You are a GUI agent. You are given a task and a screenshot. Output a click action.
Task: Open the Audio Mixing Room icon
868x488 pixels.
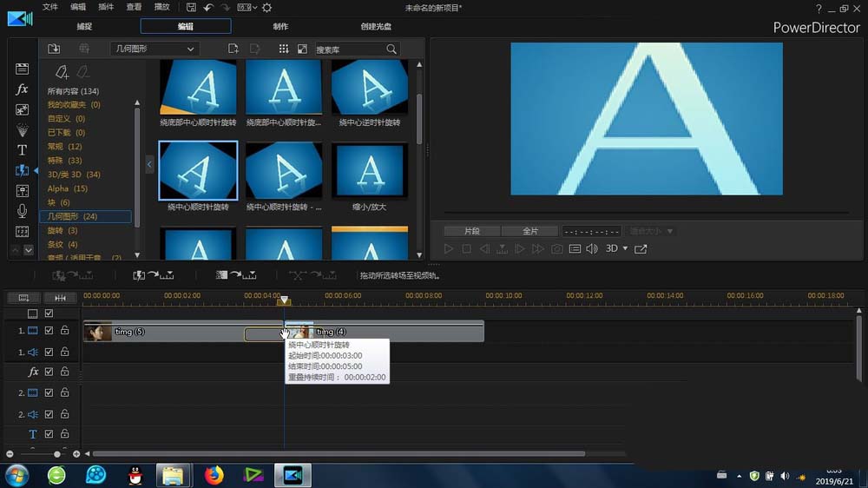pyautogui.click(x=23, y=190)
